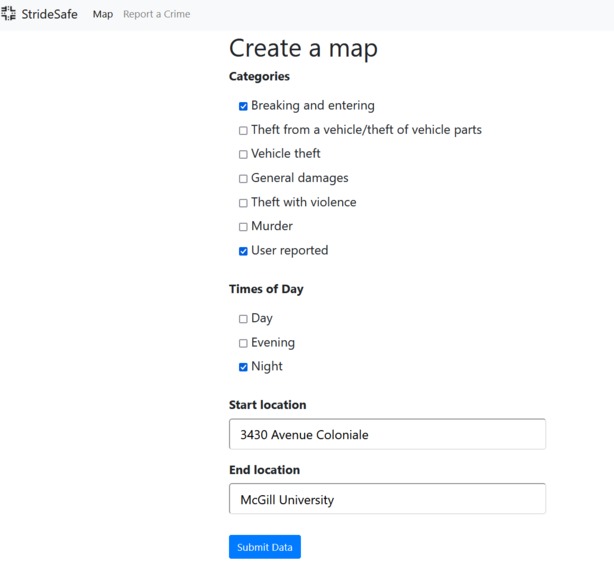Go to Report a Crime page
Image resolution: width=614 pixels, height=573 pixels.
(x=157, y=14)
